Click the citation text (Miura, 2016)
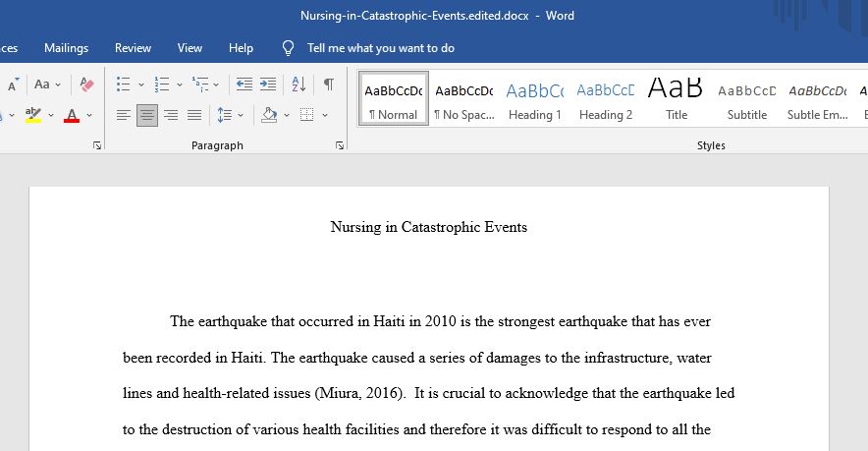This screenshot has height=451, width=868. pyautogui.click(x=360, y=393)
